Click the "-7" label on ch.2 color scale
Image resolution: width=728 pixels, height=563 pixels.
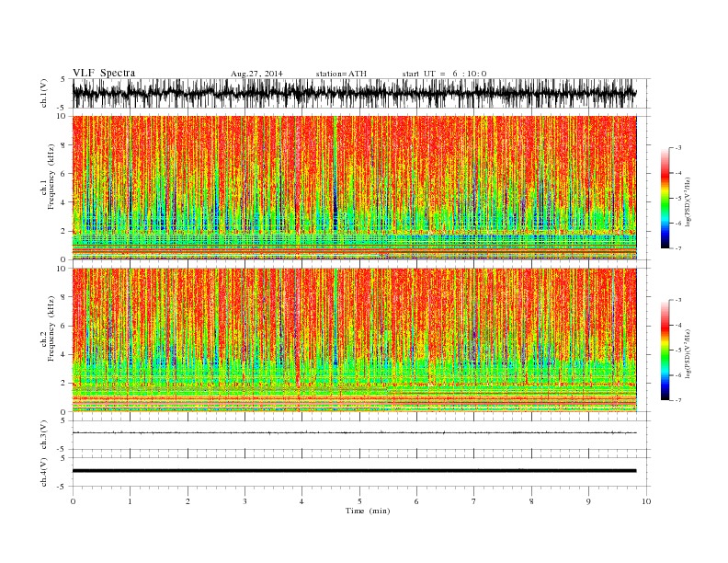click(677, 400)
